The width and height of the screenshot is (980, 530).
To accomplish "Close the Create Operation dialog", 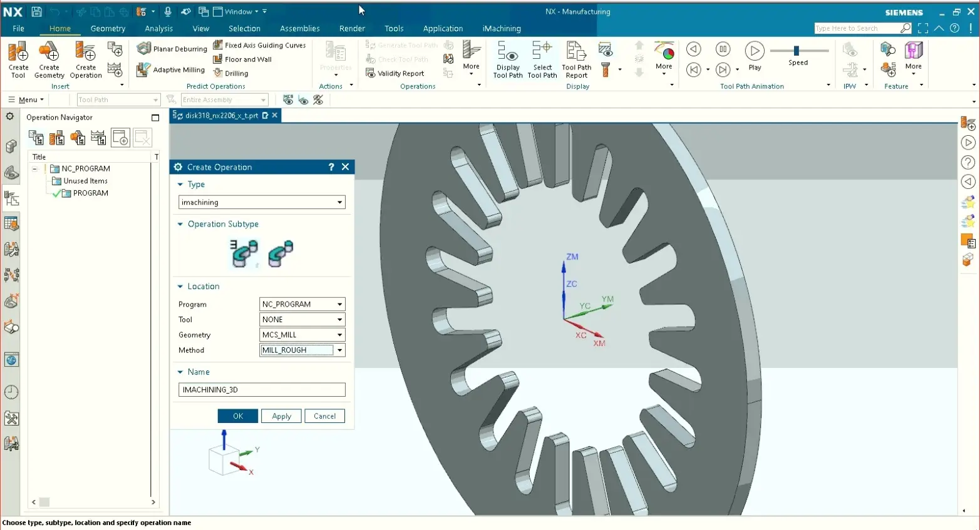I will [x=345, y=167].
